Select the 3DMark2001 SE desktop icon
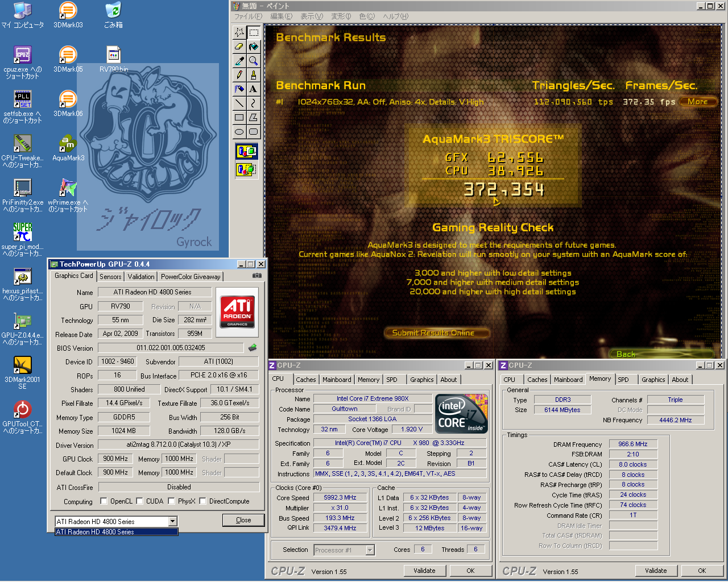Screen dimensions: 728x582 coord(22,372)
